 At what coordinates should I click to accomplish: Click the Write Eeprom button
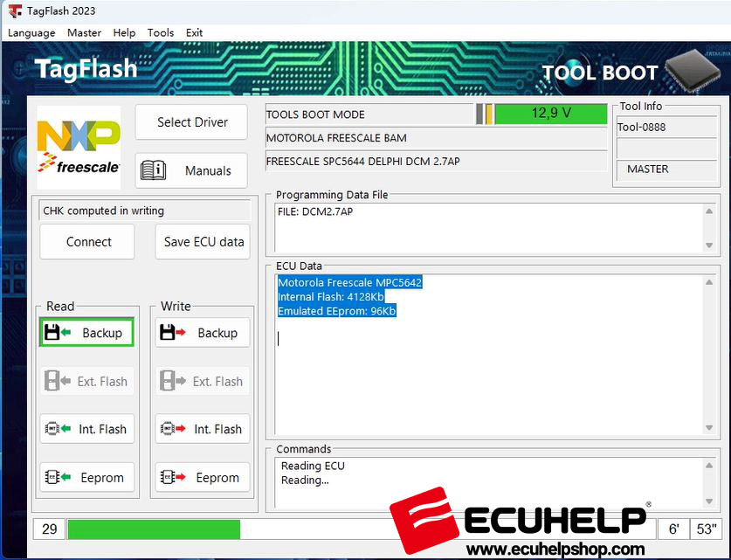[203, 477]
